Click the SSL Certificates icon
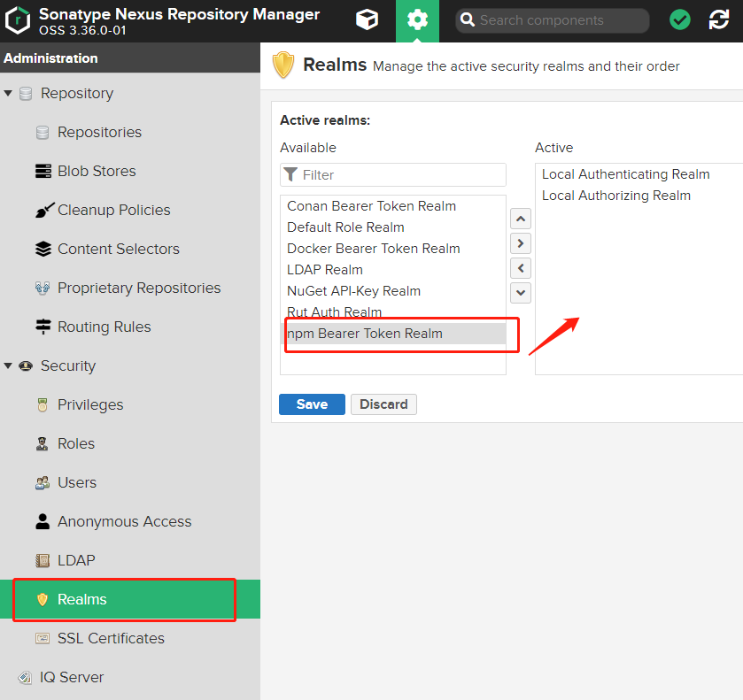 (x=43, y=638)
